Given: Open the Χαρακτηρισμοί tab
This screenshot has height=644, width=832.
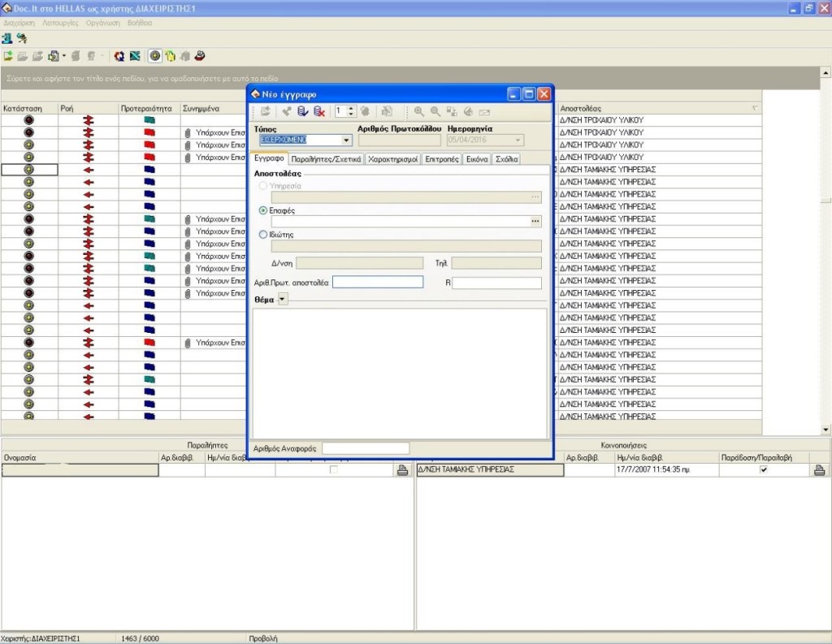Looking at the screenshot, I should (x=392, y=159).
